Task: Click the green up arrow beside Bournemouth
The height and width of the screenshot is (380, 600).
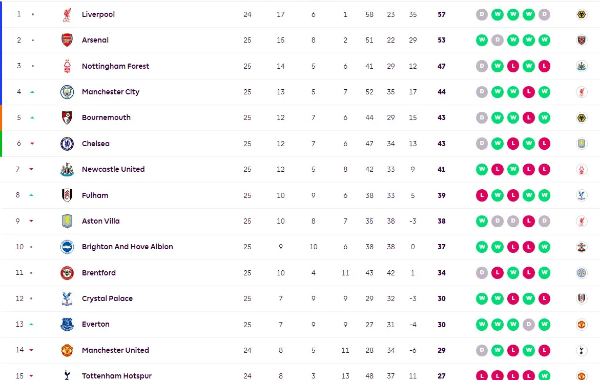Action: coord(33,118)
